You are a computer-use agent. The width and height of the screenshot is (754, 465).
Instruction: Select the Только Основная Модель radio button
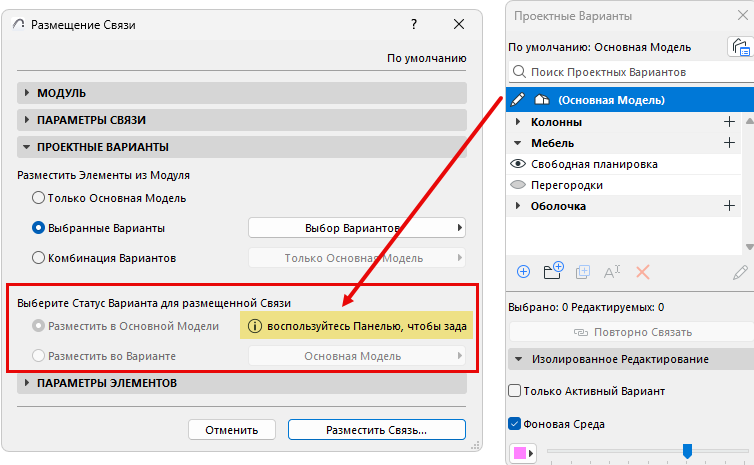40,198
